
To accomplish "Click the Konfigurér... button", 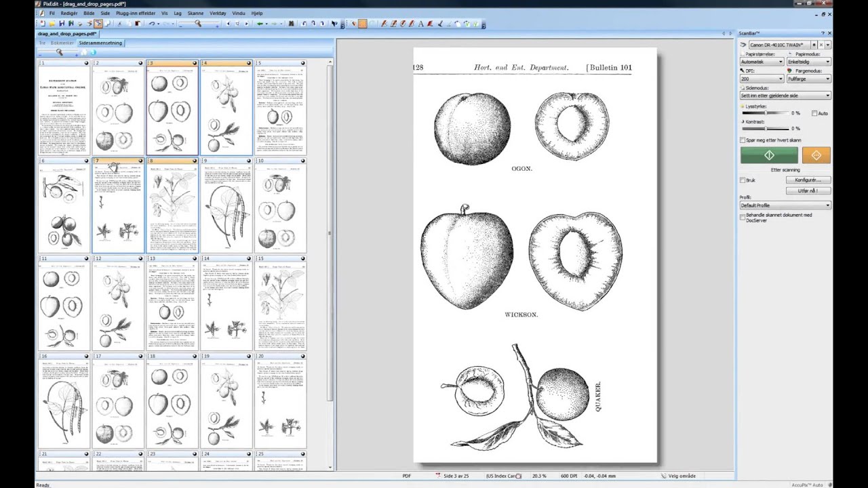I will coord(808,180).
